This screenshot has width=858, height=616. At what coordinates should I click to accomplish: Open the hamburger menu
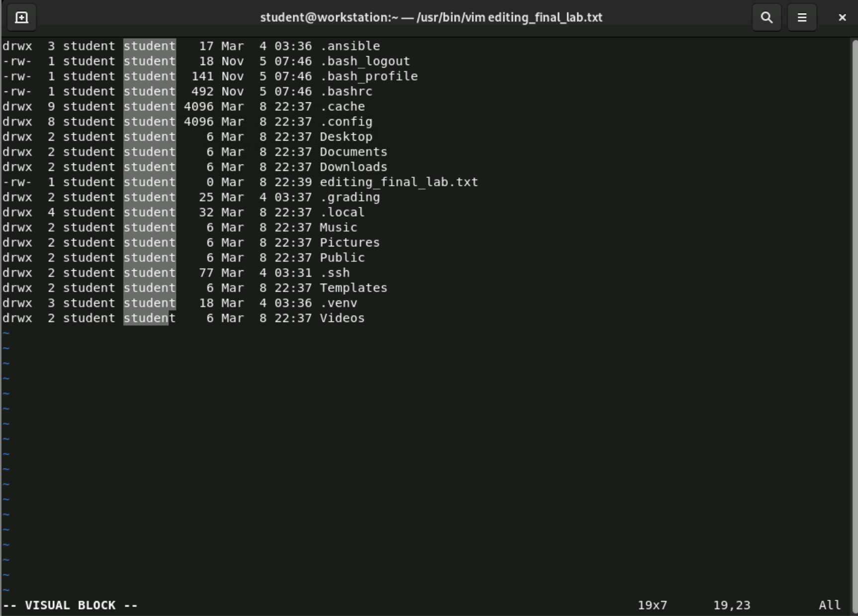pos(802,17)
